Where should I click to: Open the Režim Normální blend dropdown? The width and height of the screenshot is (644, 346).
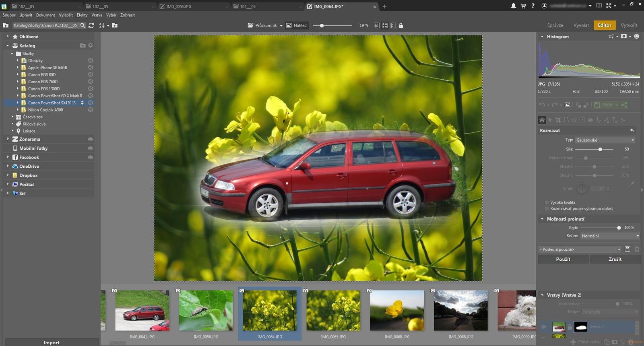610,236
